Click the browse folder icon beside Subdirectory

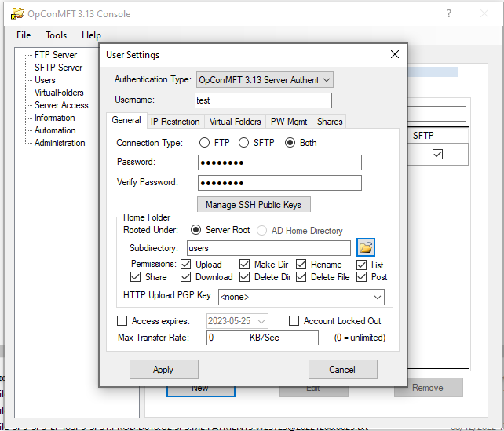366,247
